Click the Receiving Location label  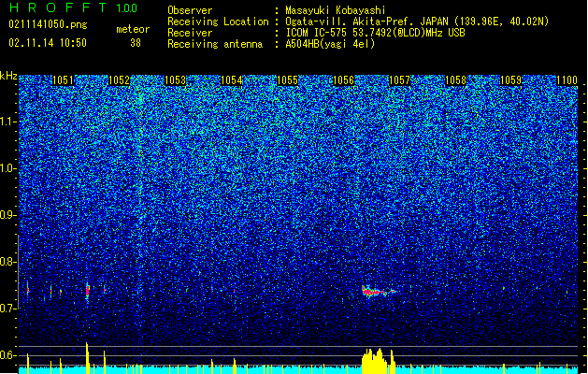(218, 22)
